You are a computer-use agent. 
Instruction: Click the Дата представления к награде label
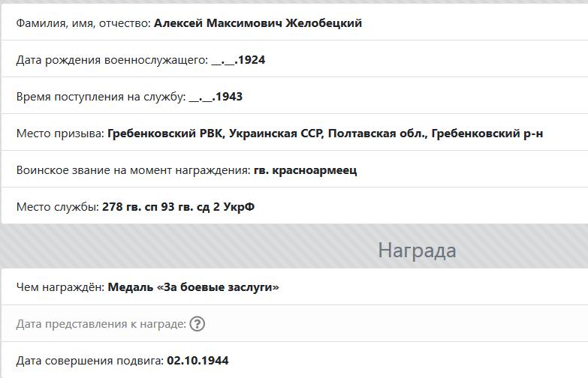pyautogui.click(x=101, y=324)
